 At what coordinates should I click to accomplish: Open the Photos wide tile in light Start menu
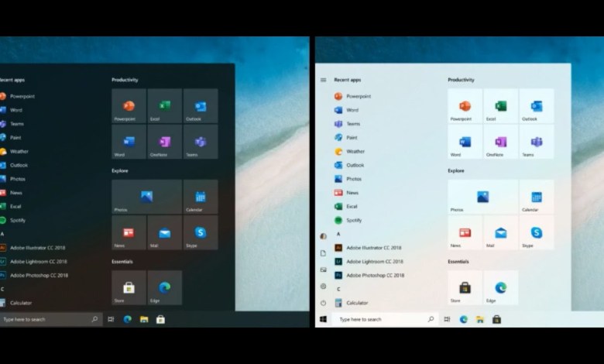483,197
